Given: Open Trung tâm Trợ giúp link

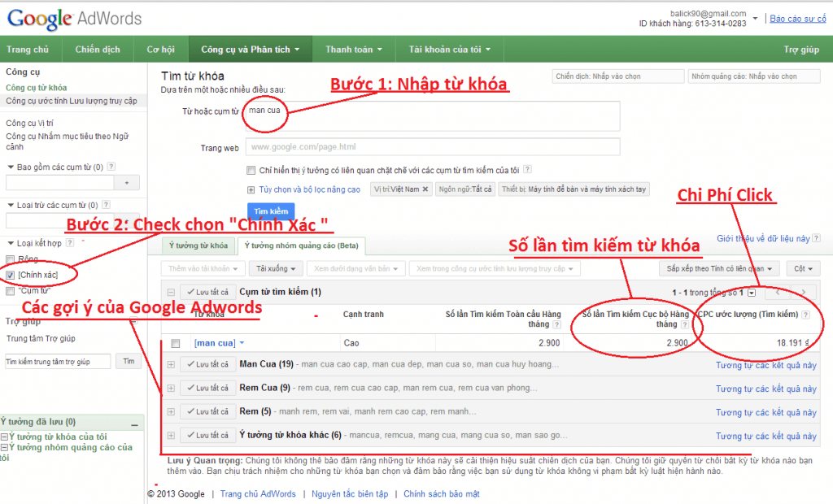Looking at the screenshot, I should point(41,338).
